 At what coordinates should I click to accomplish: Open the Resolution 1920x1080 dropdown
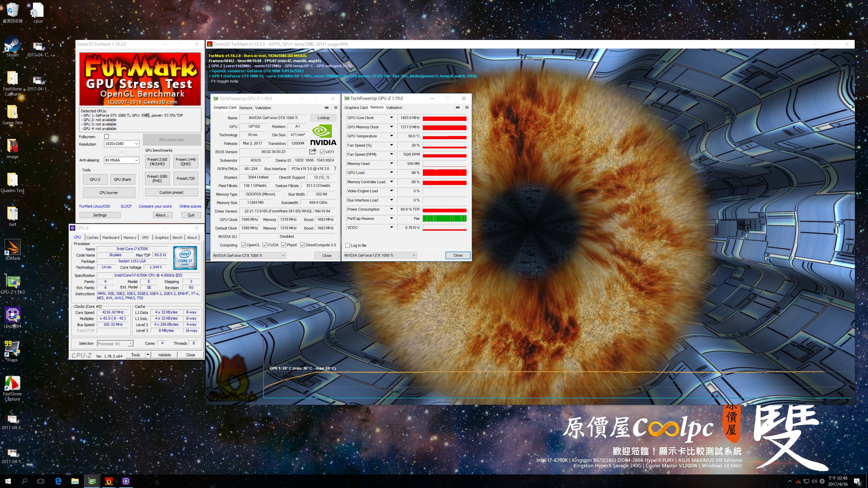point(122,144)
